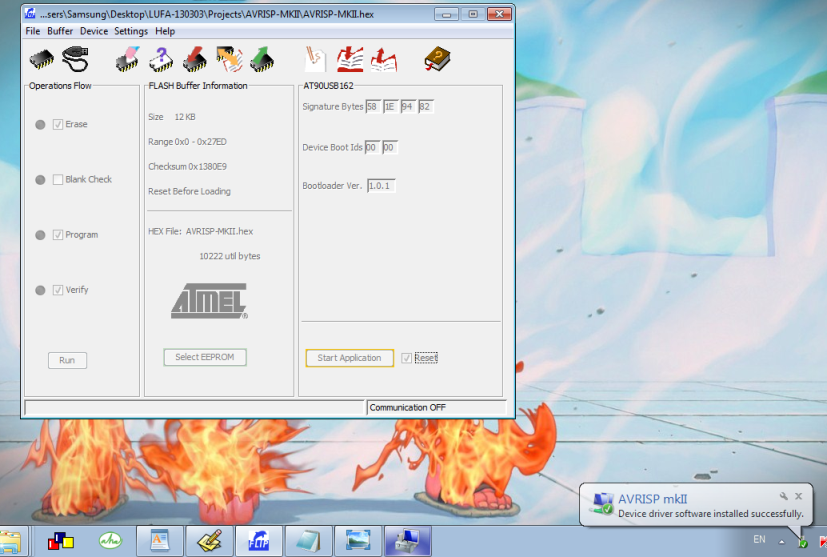Click the AVRISP mkII notification title
The image size is (827, 557).
[652, 499]
